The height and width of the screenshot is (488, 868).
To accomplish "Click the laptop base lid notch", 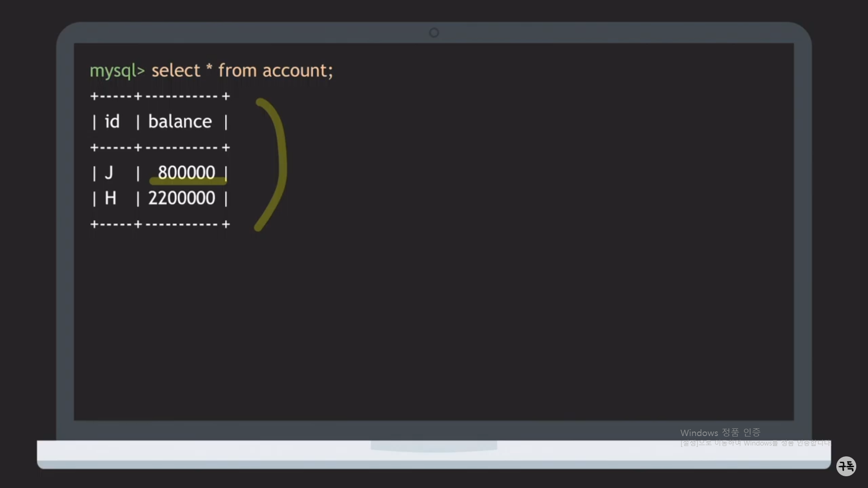I will (434, 446).
